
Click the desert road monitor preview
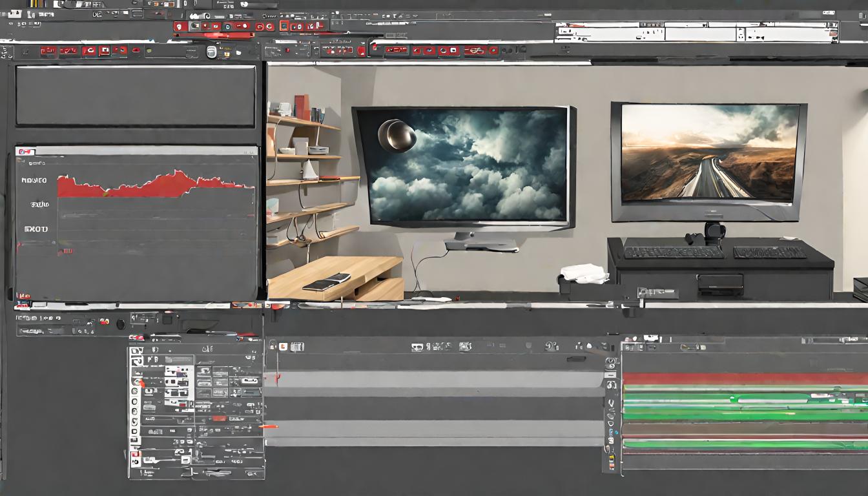pos(708,154)
